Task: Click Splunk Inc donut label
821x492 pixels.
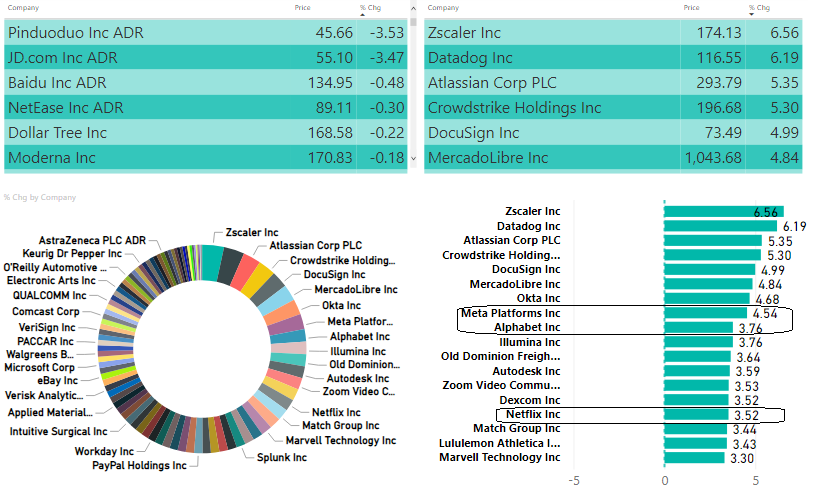Action: tap(282, 457)
